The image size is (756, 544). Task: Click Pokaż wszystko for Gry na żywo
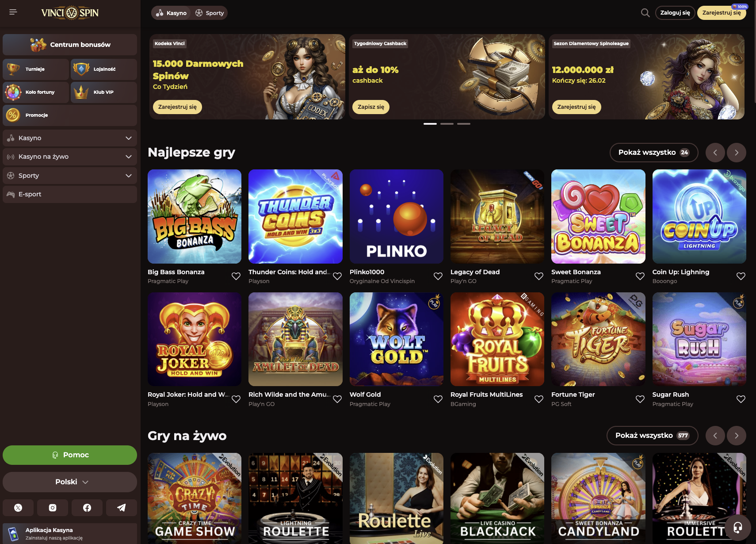(652, 436)
